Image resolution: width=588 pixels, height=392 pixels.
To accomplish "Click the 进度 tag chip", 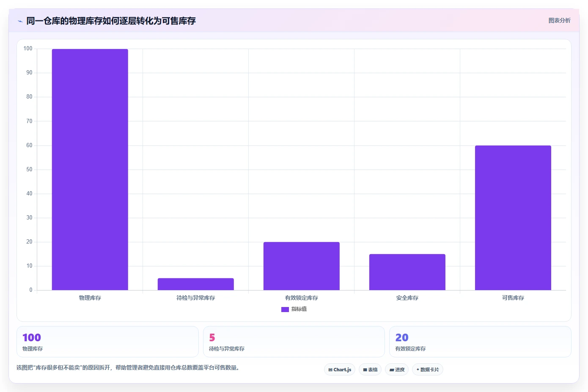I will [x=397, y=370].
